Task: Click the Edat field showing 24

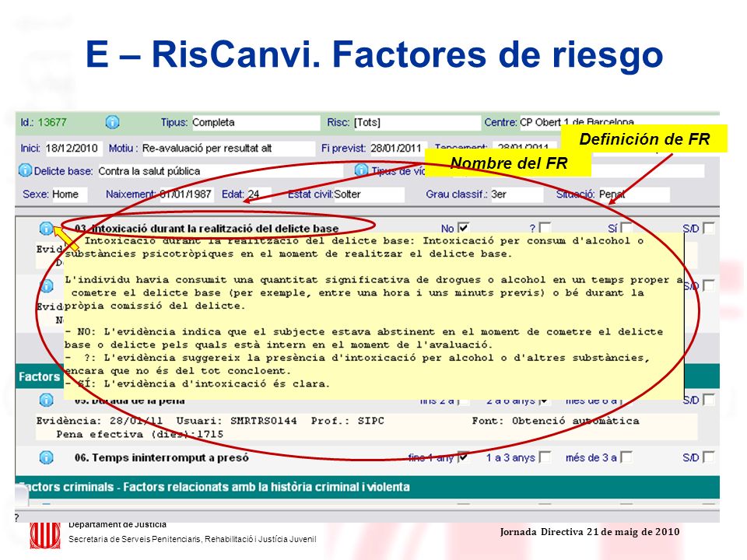Action: pyautogui.click(x=259, y=194)
